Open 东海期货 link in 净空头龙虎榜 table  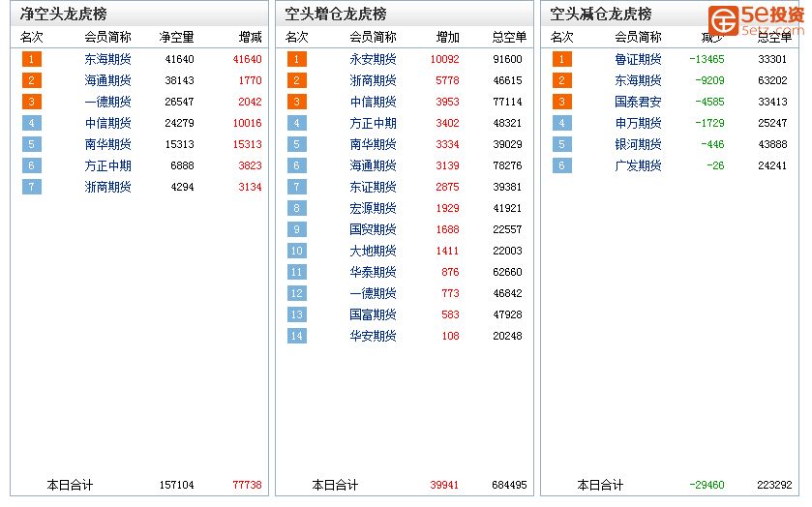(107, 59)
